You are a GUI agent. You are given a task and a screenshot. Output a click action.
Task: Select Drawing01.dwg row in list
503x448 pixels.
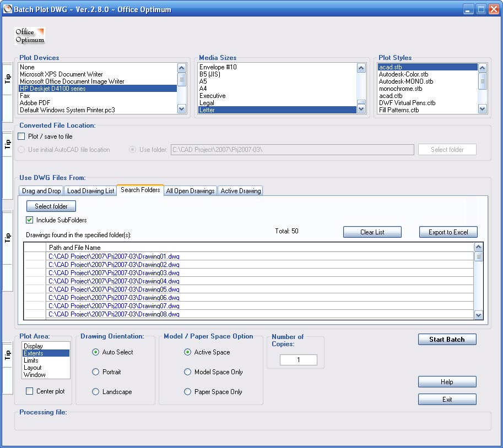(259, 256)
